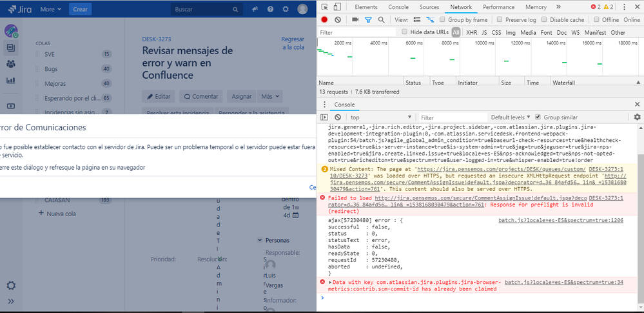Switch to the Memory tab
644x313 pixels.
536,7
